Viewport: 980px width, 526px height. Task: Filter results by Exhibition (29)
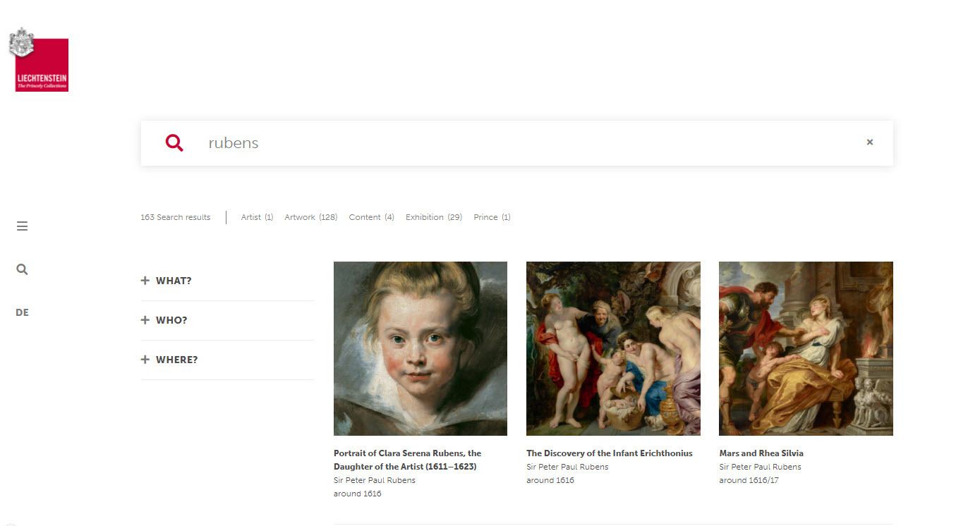pos(434,217)
